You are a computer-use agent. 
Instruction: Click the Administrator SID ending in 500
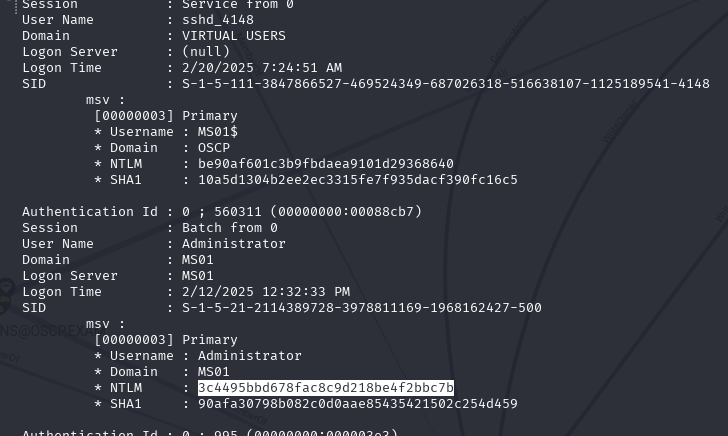pos(362,307)
